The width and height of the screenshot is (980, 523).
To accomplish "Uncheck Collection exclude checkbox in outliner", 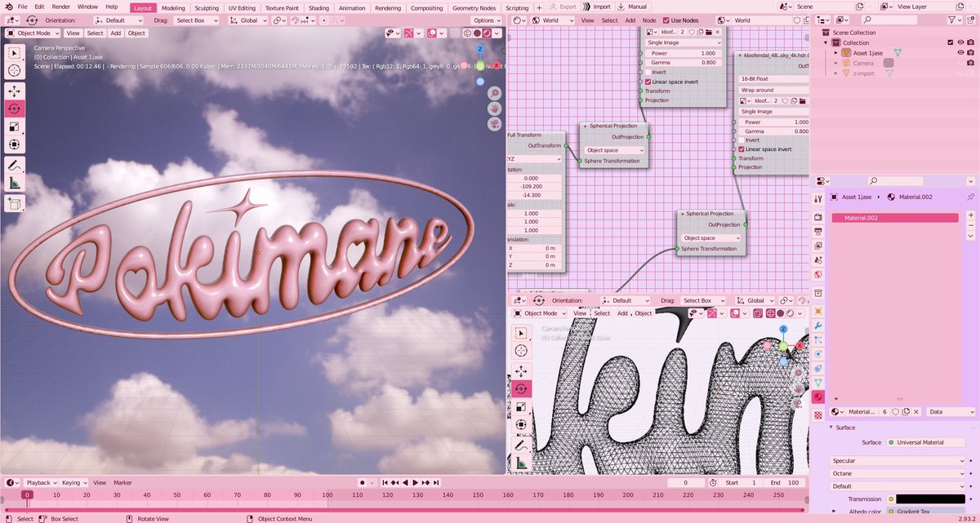I will click(950, 42).
